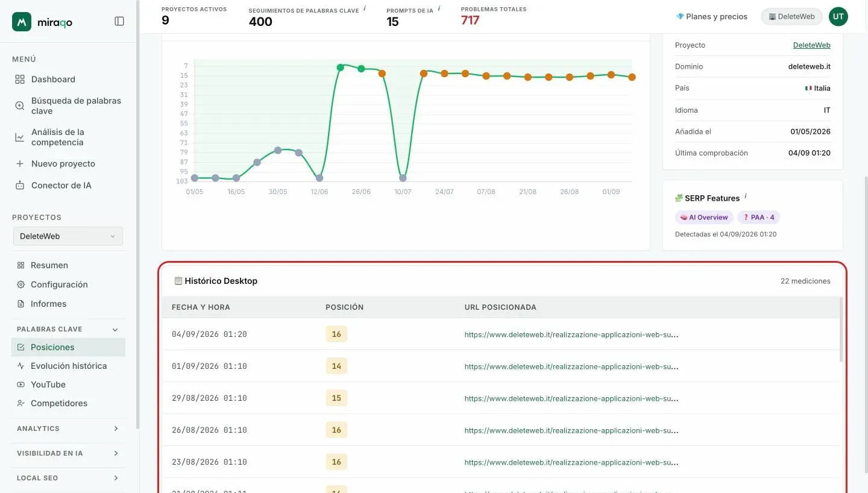This screenshot has height=493, width=868.
Task: Click the chart point above 26/06
Action: (361, 69)
